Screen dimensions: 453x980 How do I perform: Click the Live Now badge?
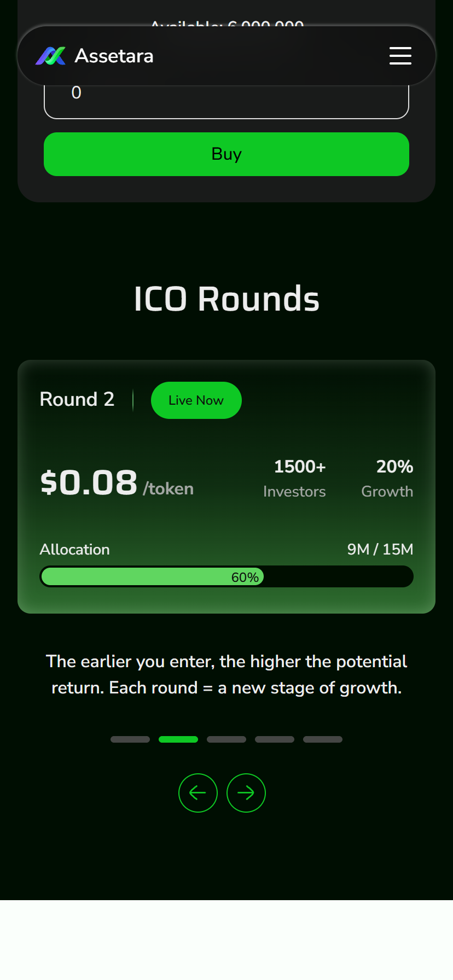(x=196, y=400)
